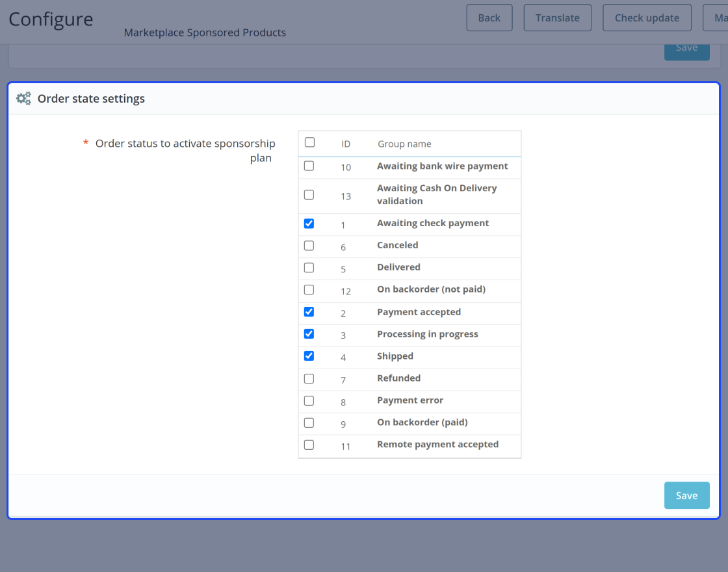Click ID value 13 in the table
Image resolution: width=728 pixels, height=572 pixels.
click(346, 196)
